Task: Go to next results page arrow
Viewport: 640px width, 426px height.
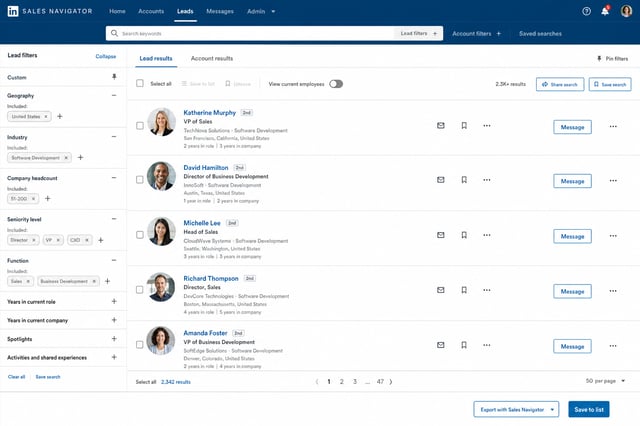Action: pyautogui.click(x=391, y=382)
